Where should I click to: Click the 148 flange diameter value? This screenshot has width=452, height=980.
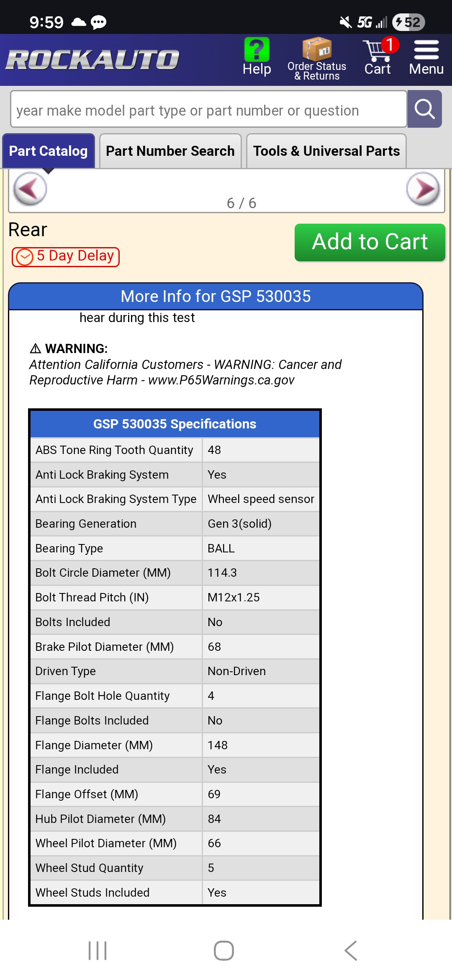[218, 745]
